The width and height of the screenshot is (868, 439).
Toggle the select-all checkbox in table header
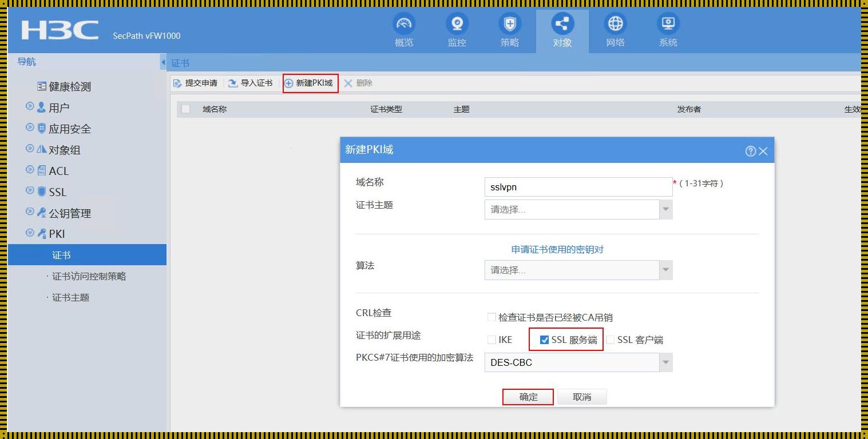pyautogui.click(x=185, y=109)
